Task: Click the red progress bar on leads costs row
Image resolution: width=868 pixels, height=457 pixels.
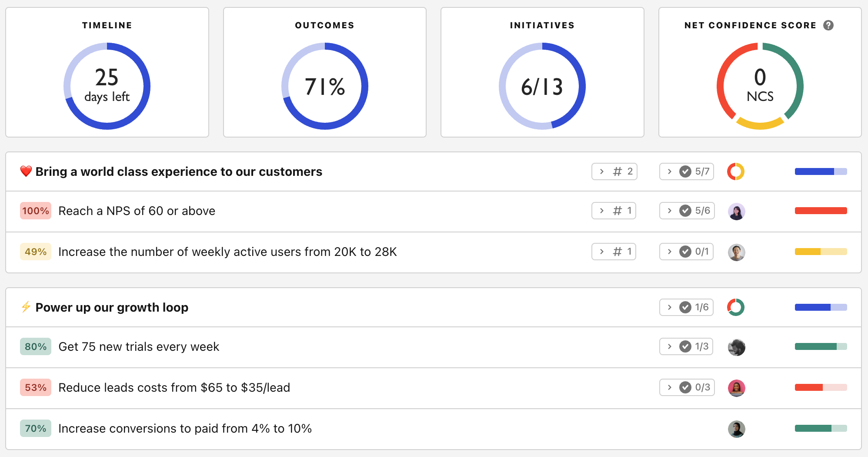Action: pos(821,387)
